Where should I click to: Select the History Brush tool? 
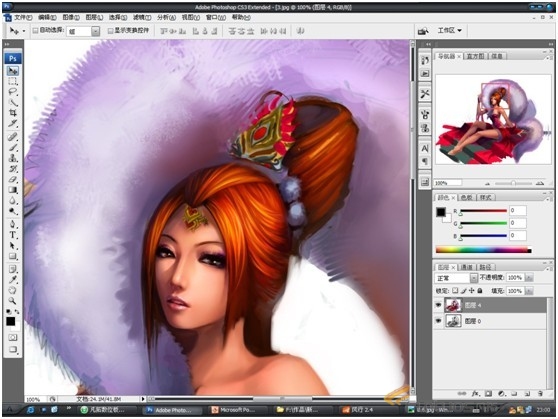click(13, 168)
